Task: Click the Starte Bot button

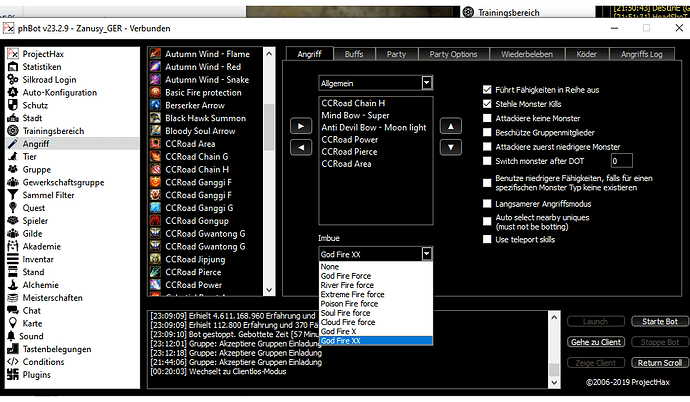Action: click(x=660, y=322)
